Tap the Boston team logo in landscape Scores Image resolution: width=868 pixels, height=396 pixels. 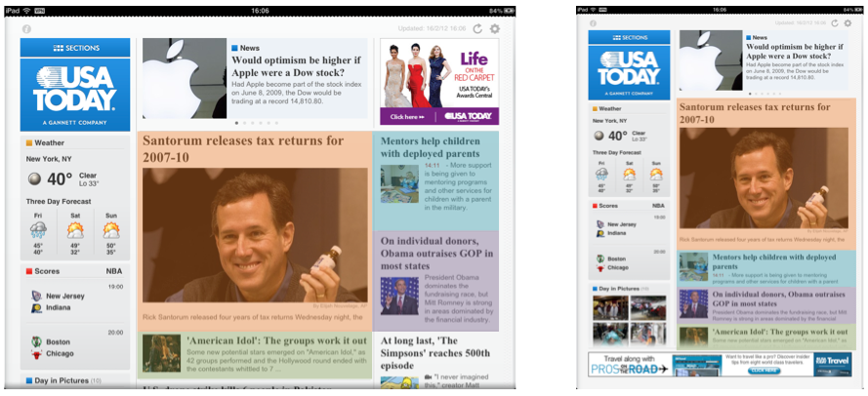pyautogui.click(x=36, y=341)
